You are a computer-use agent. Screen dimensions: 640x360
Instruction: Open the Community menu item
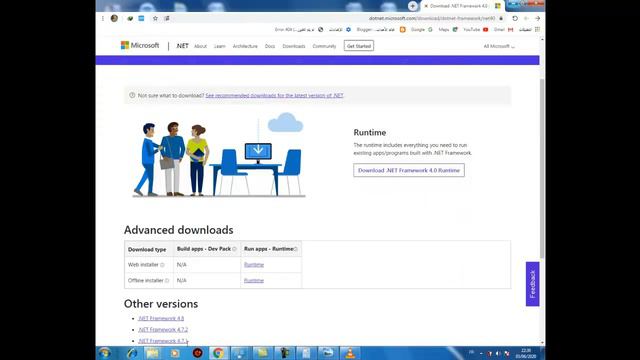324,46
